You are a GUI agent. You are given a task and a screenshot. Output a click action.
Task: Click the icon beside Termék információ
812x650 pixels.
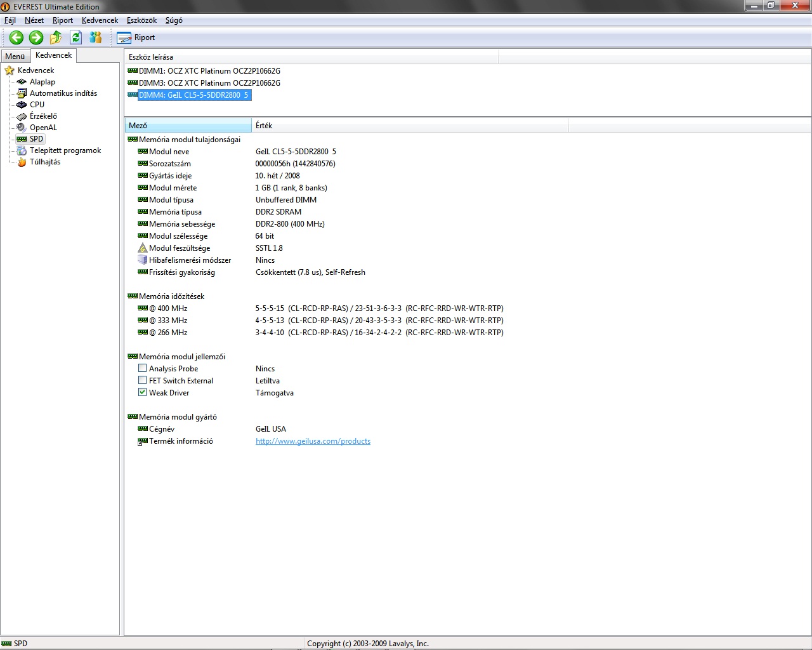click(x=143, y=441)
